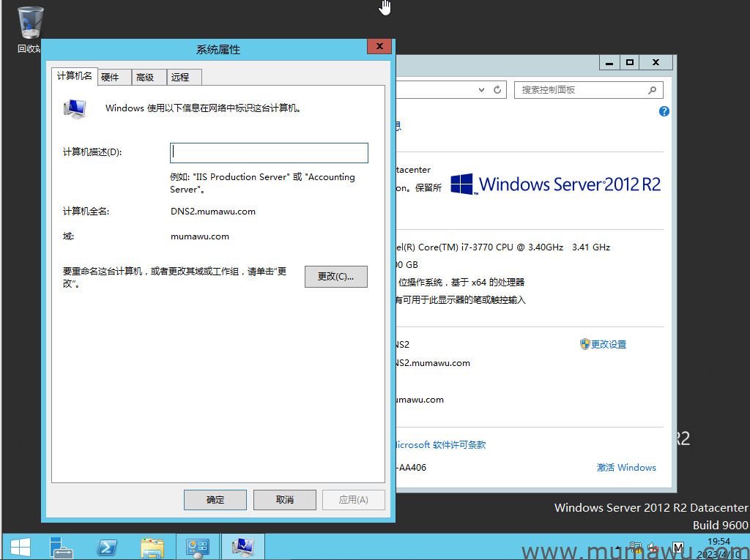Focus the 计算机描述 text field
This screenshot has height=560, width=750.
click(269, 152)
